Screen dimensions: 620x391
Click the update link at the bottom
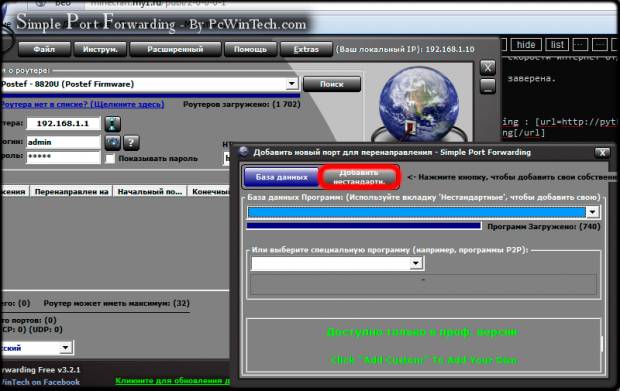tap(172, 381)
